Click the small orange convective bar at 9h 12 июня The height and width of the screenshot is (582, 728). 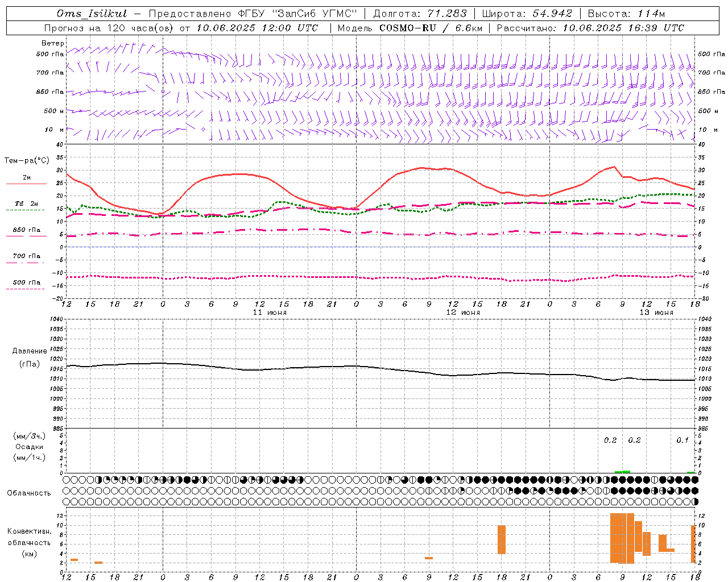point(429,558)
